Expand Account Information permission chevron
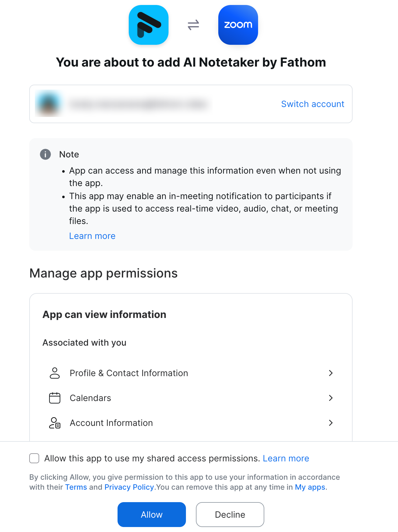This screenshot has width=398, height=532. (x=331, y=423)
